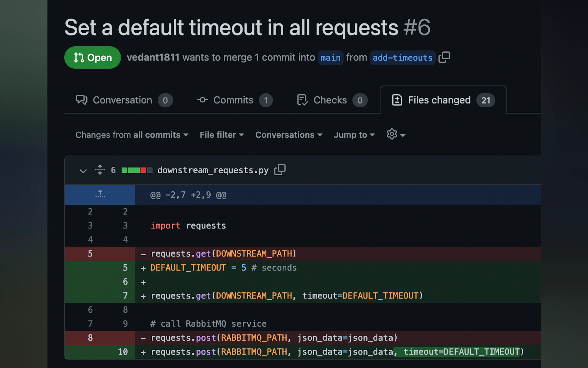Viewport: 588px width, 368px height.
Task: Click the Commits tab commit icon
Action: 202,100
